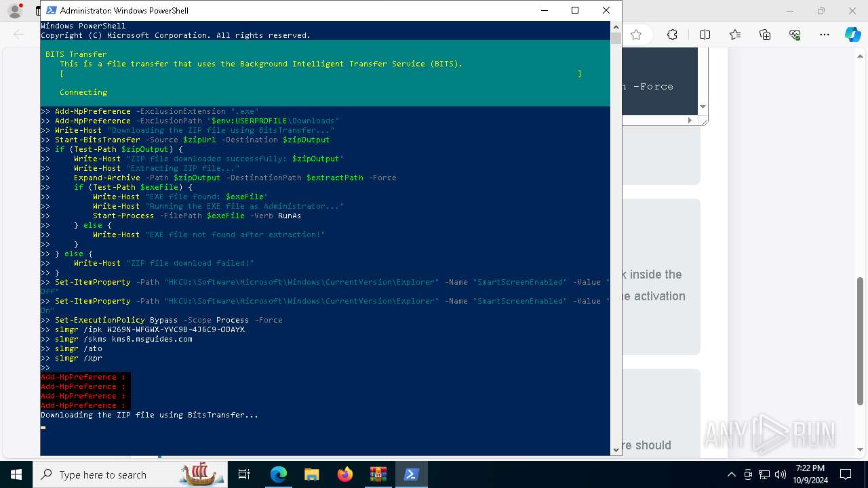Open Edge browser essentials heart icon

pyautogui.click(x=795, y=35)
